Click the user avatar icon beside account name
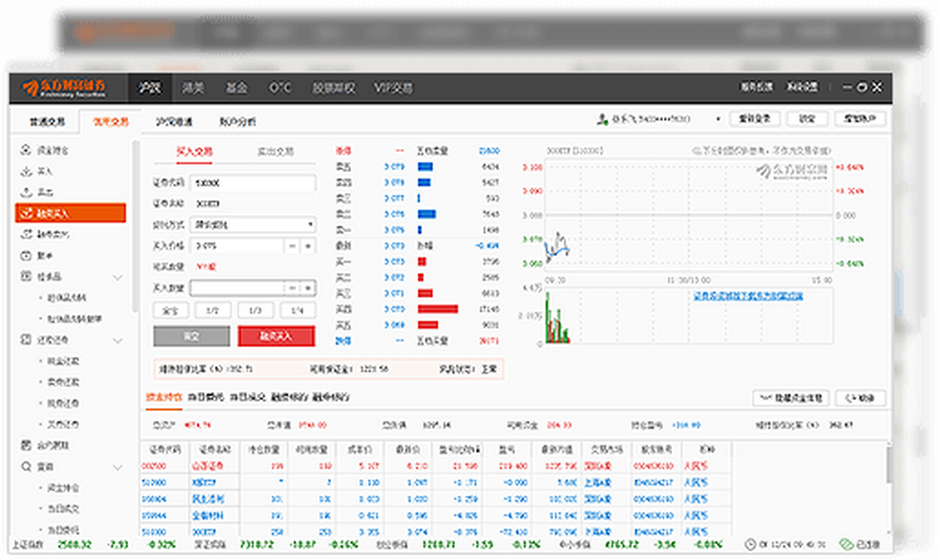The height and width of the screenshot is (560, 940). click(x=602, y=120)
